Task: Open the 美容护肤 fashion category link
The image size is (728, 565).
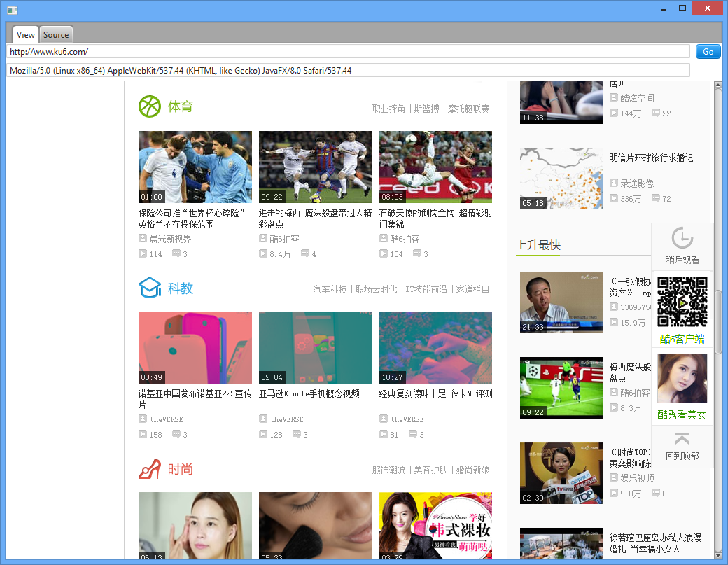Action: [x=430, y=470]
